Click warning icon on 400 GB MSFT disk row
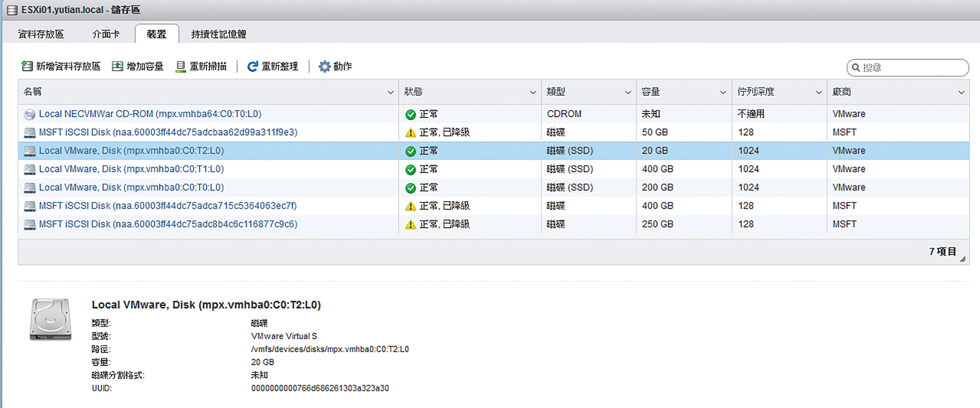 [x=410, y=206]
